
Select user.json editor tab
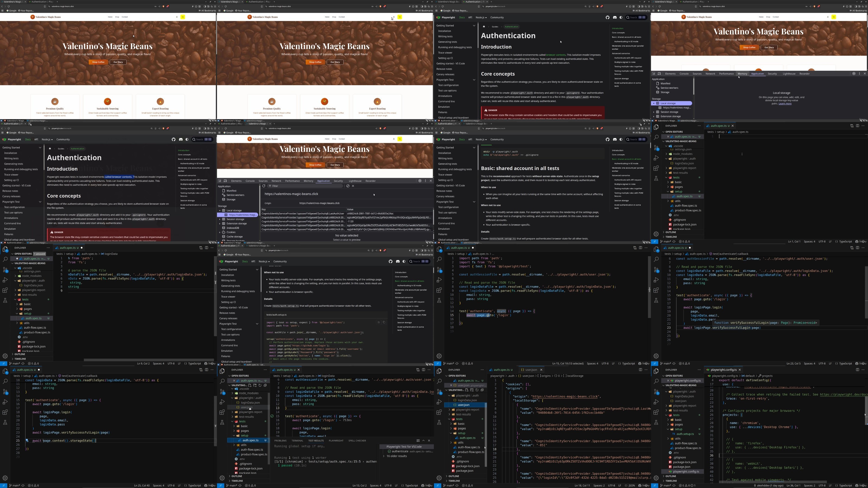click(x=531, y=370)
